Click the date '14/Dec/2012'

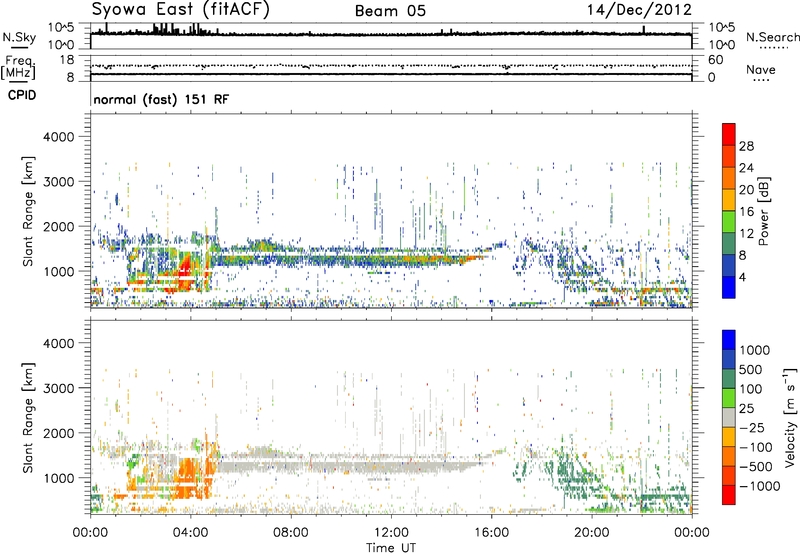point(639,10)
